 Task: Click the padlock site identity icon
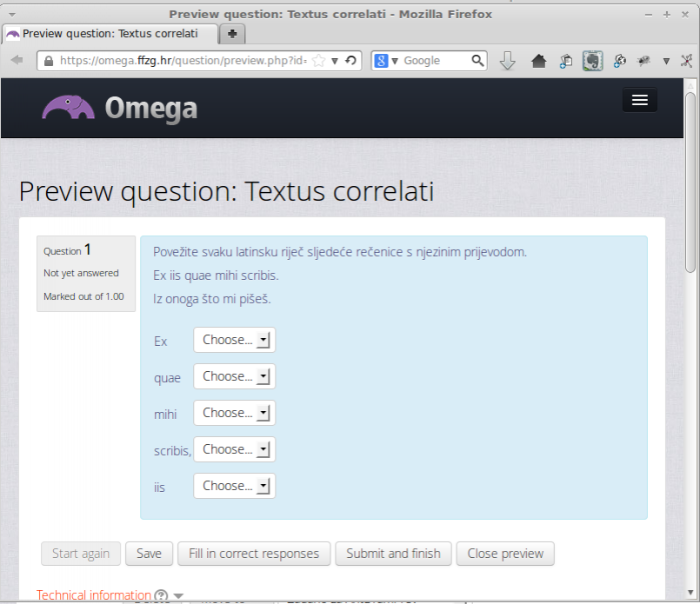click(49, 61)
